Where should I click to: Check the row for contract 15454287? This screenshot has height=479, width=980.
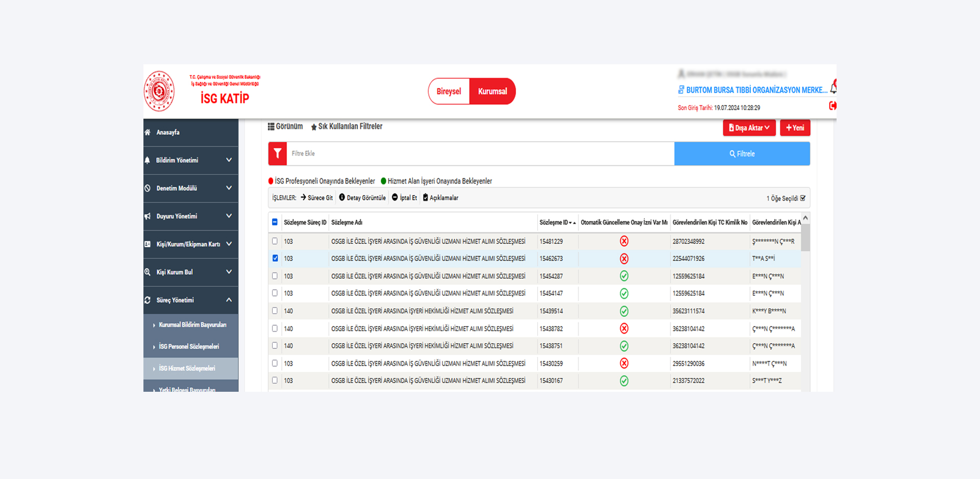click(275, 275)
